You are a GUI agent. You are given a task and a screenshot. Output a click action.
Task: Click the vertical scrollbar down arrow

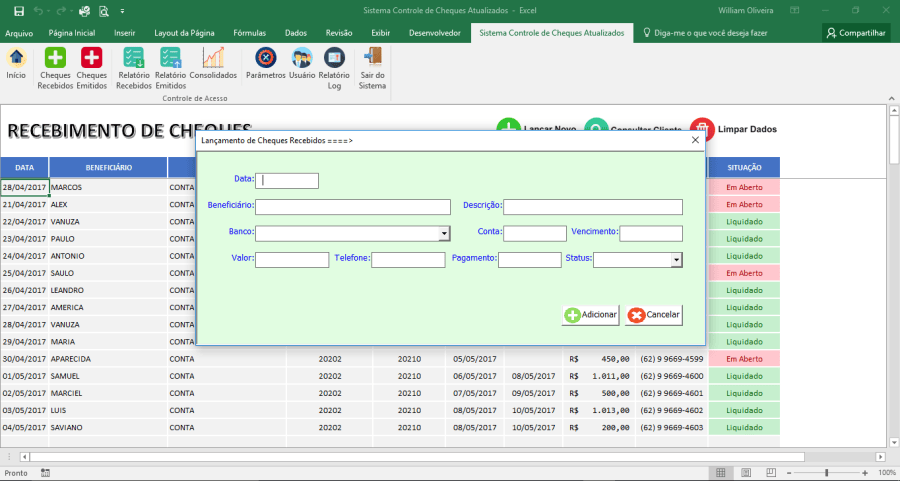(894, 443)
